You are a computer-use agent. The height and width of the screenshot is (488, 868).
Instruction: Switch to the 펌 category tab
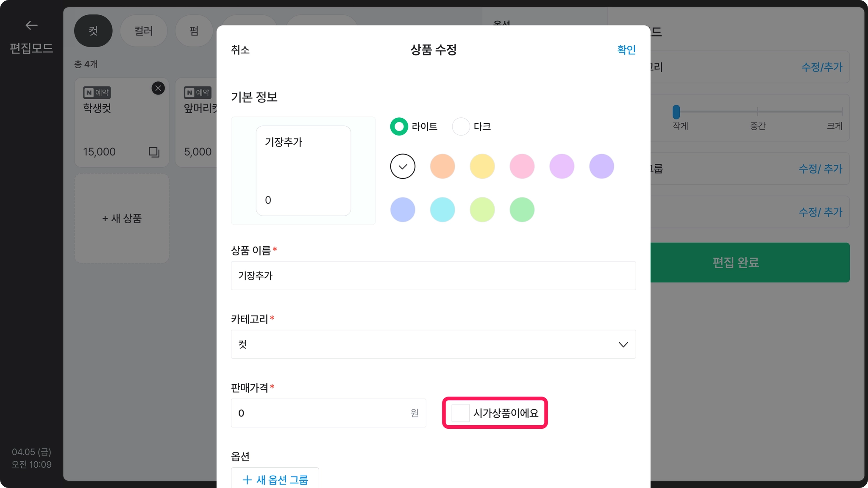tap(194, 31)
